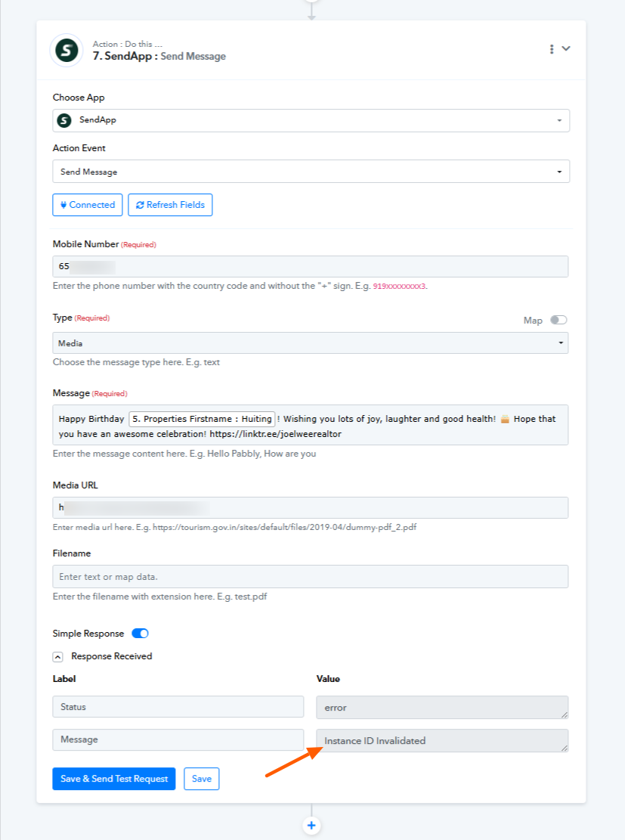Click the SendApp logo in step header
625x840 pixels.
[x=67, y=51]
